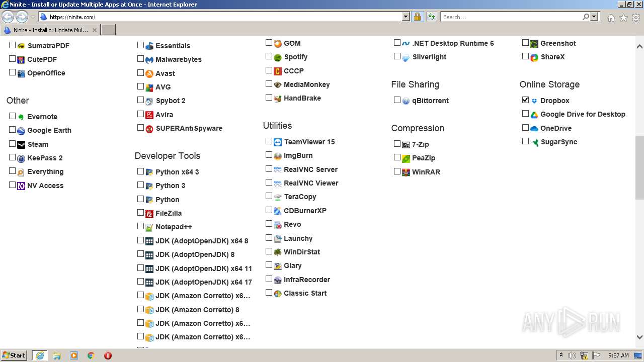Click the Notepad++ icon

[x=149, y=227]
